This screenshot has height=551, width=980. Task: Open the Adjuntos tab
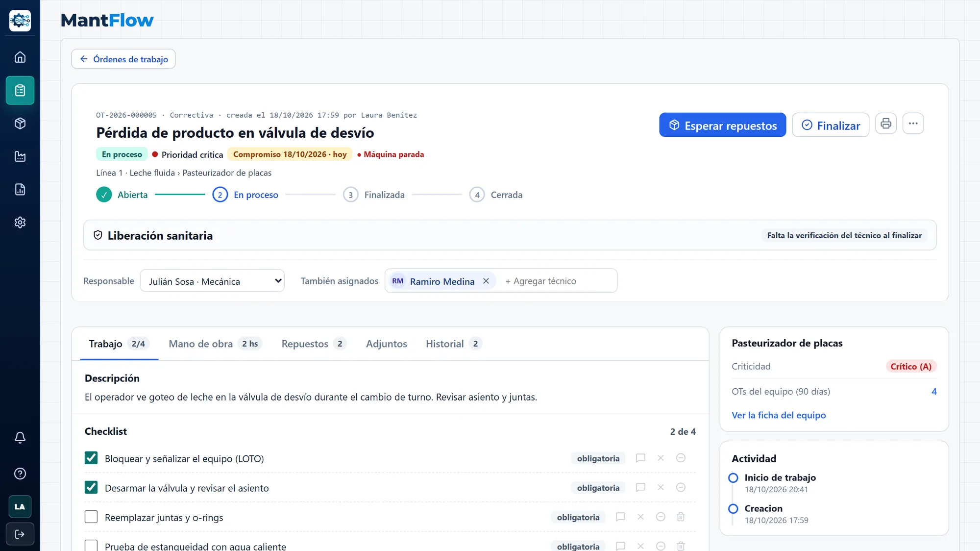point(386,344)
